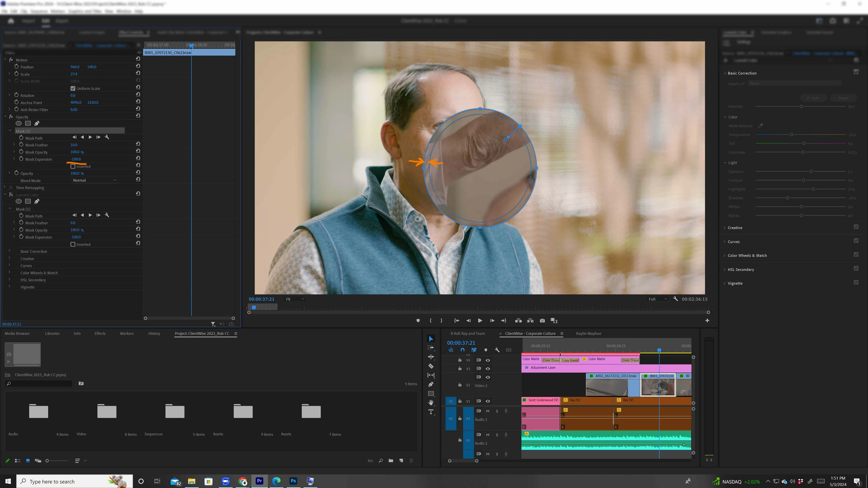868x488 pixels.
Task: Click the Opacity ellipse mask tool
Action: [x=19, y=124]
